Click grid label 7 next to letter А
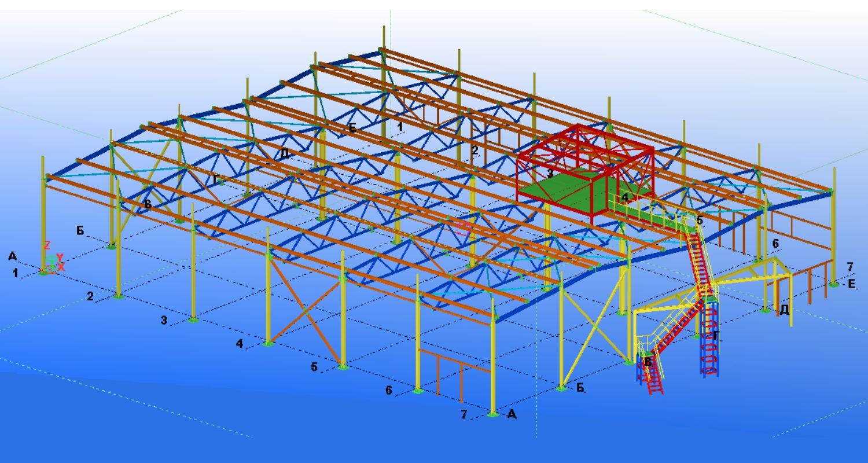868x463 pixels. click(464, 415)
